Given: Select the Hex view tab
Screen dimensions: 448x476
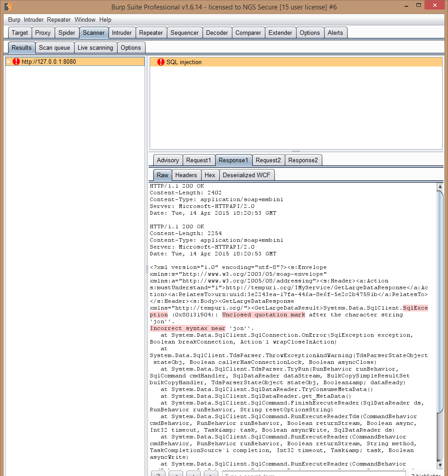Looking at the screenshot, I should pyautogui.click(x=210, y=175).
